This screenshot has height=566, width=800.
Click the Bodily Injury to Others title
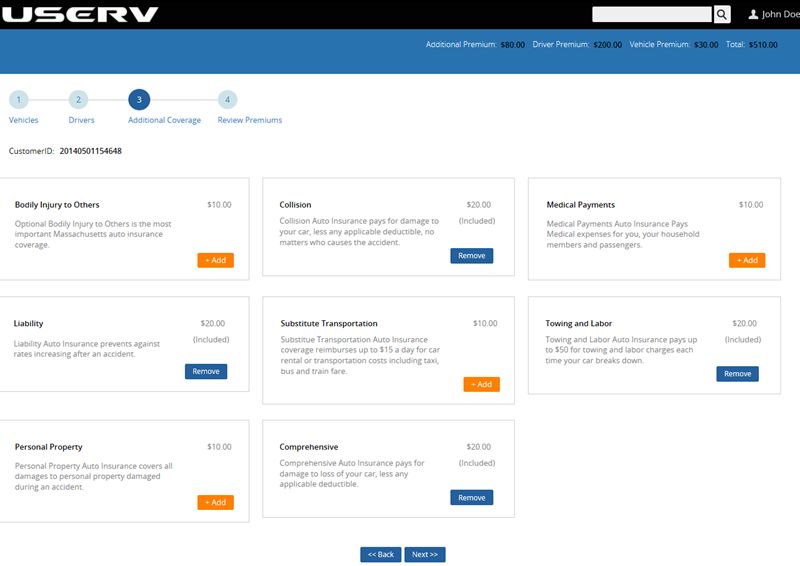click(x=57, y=205)
